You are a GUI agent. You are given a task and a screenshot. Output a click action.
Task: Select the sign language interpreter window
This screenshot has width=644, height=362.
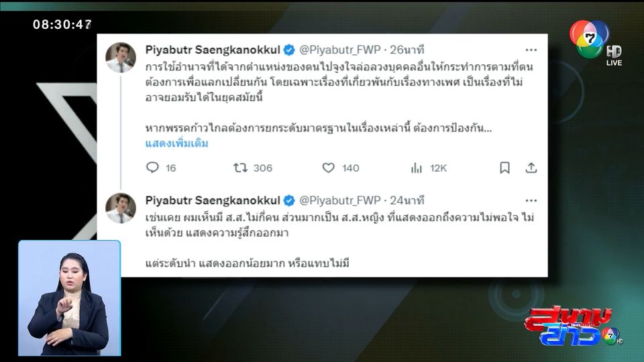coord(69,298)
